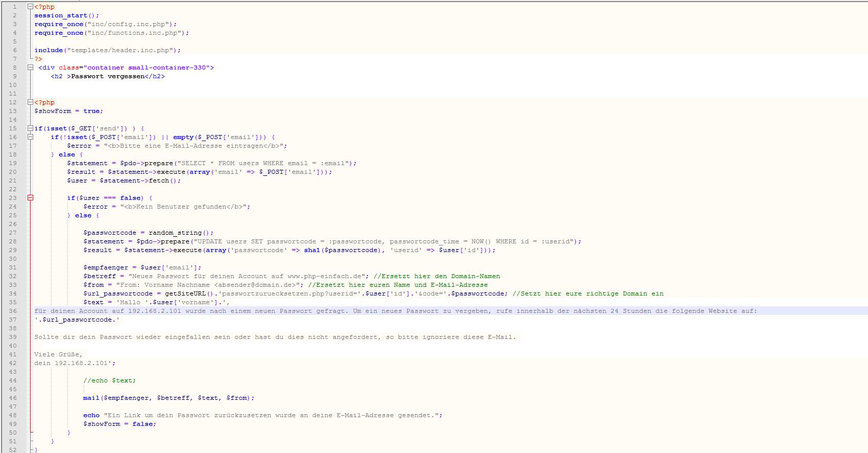The image size is (868, 453).
Task: Collapse the fold marker at line 1 <?php
Action: pyautogui.click(x=30, y=7)
